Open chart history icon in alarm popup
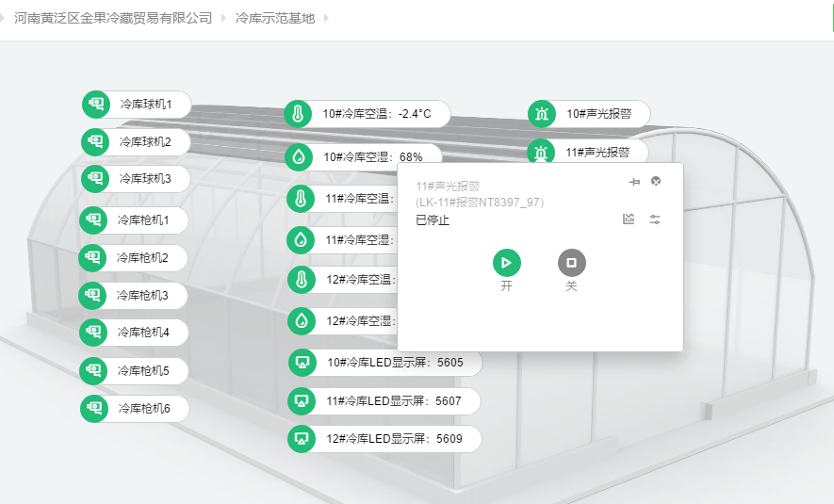 point(629,219)
